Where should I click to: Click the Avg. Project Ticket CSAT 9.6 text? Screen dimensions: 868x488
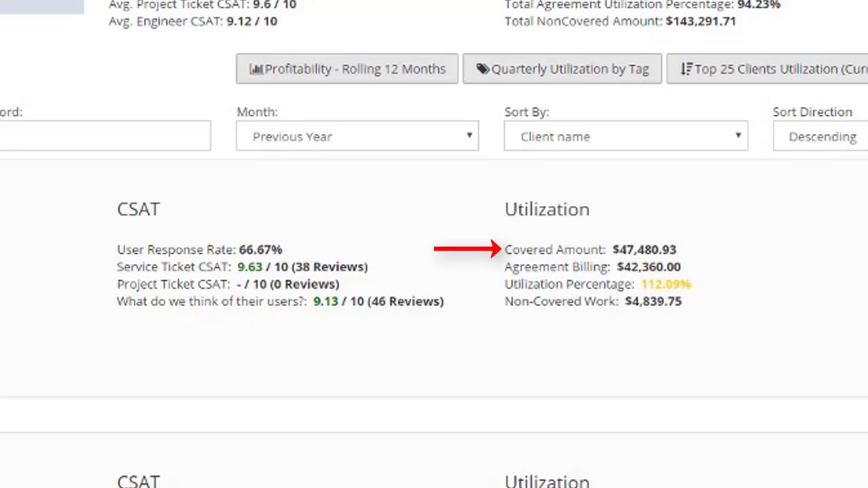[202, 5]
